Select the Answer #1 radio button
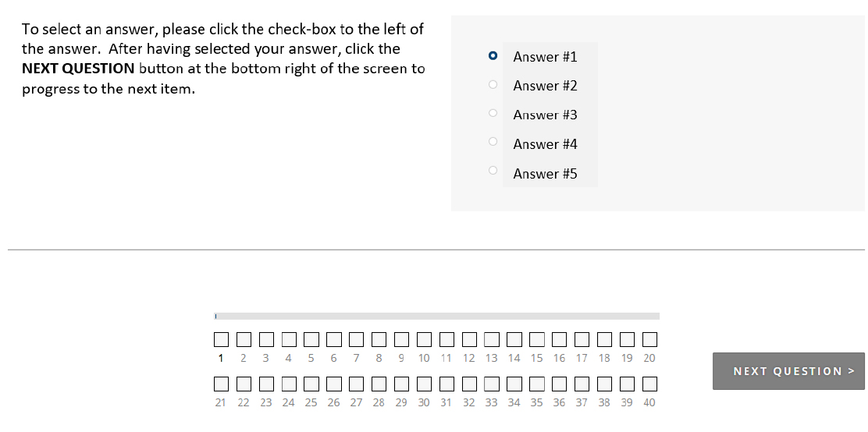Screen dimensions: 868x432 [x=493, y=56]
